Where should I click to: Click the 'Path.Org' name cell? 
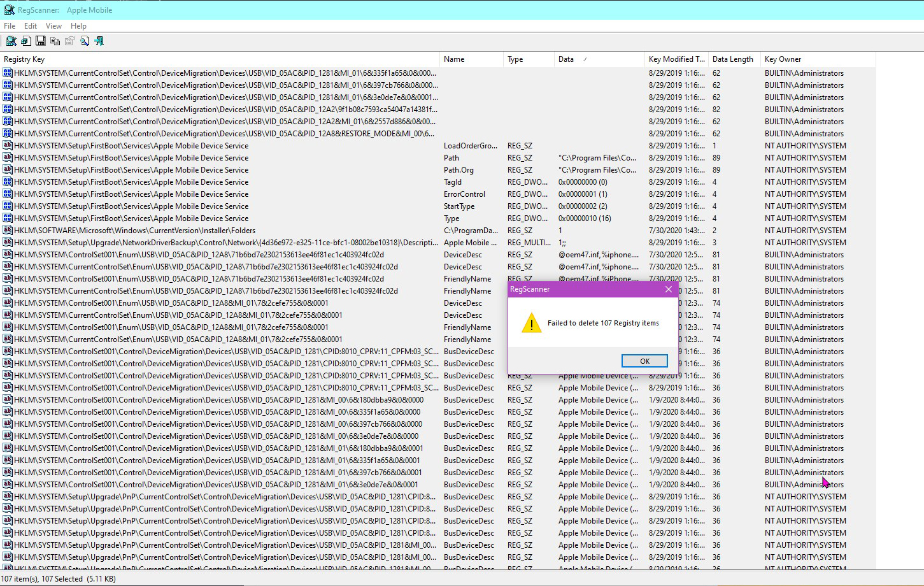point(459,170)
